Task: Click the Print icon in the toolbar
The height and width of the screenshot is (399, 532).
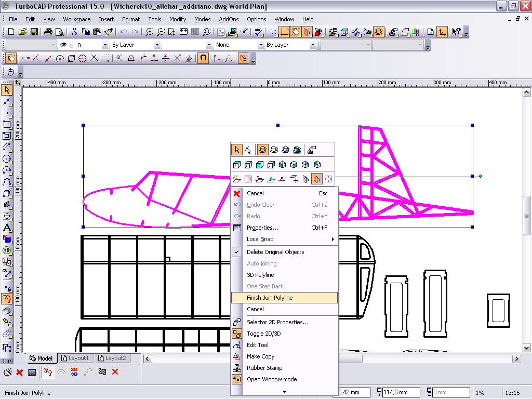Action: pos(48,32)
